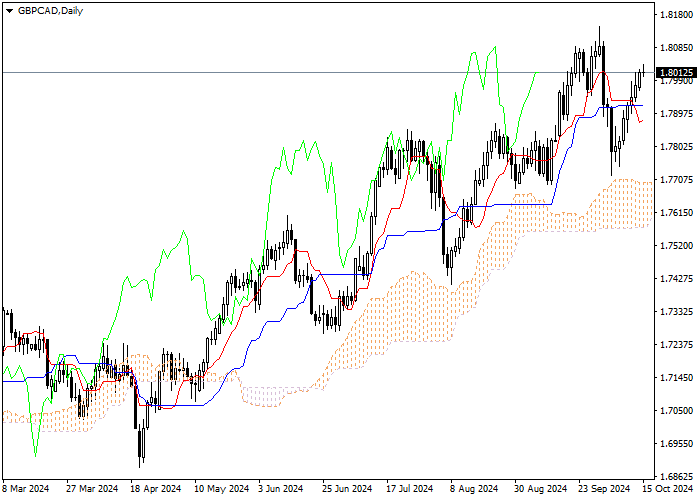Select the 8 Aug 2024 date label

tap(474, 489)
